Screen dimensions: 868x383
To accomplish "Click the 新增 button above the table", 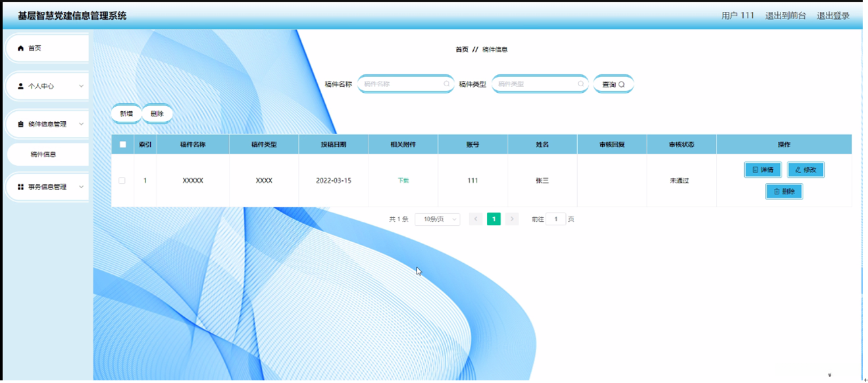I will 126,114.
